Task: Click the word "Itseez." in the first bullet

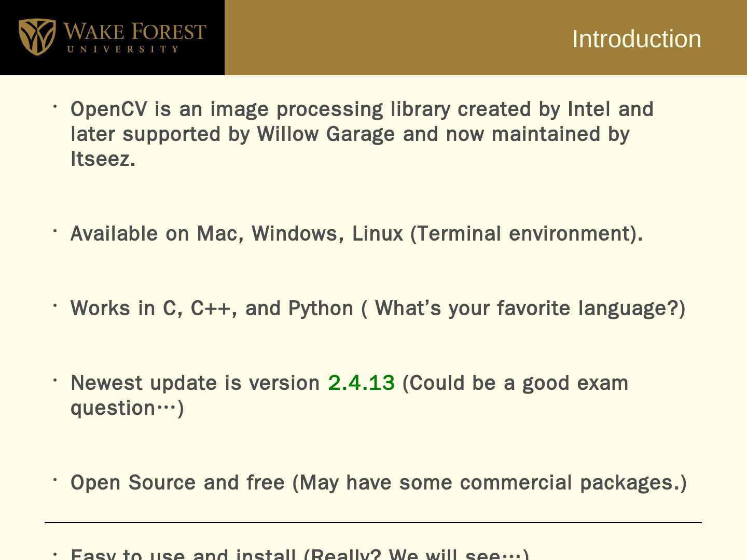Action: [x=103, y=159]
